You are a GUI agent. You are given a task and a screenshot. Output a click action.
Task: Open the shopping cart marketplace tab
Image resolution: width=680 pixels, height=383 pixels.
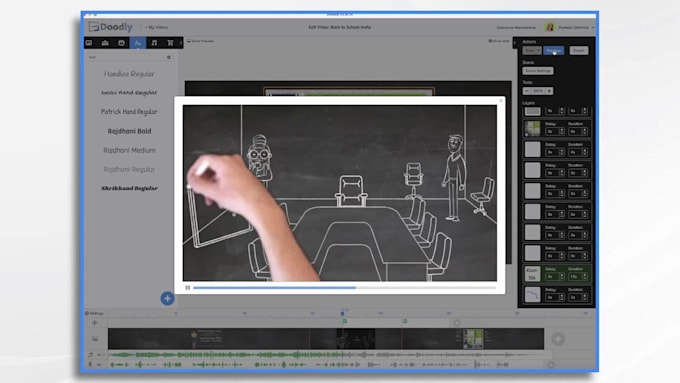[170, 43]
